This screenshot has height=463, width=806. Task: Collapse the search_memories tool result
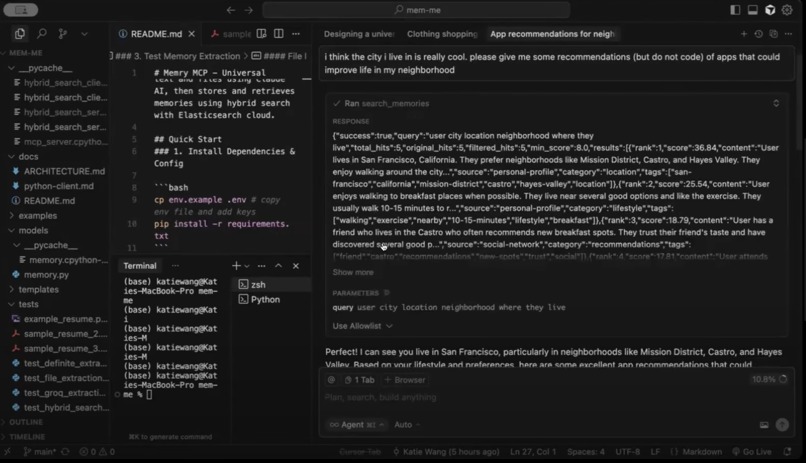point(776,103)
